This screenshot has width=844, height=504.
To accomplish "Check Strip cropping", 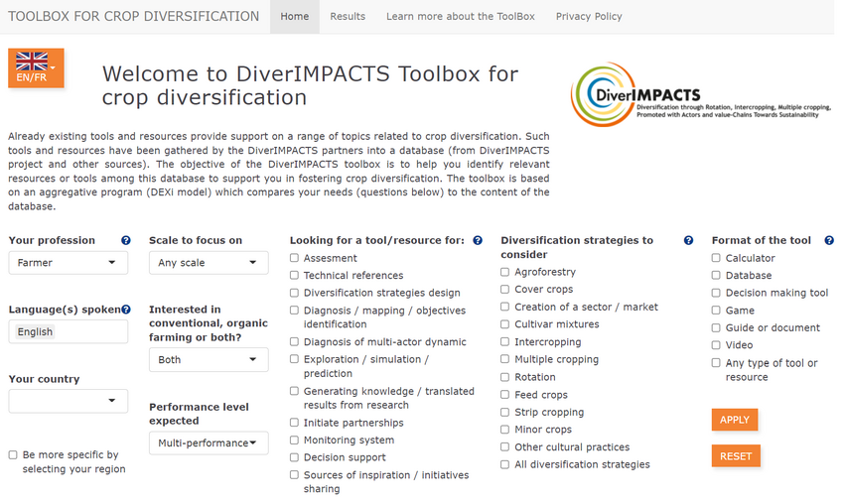I will 504,412.
